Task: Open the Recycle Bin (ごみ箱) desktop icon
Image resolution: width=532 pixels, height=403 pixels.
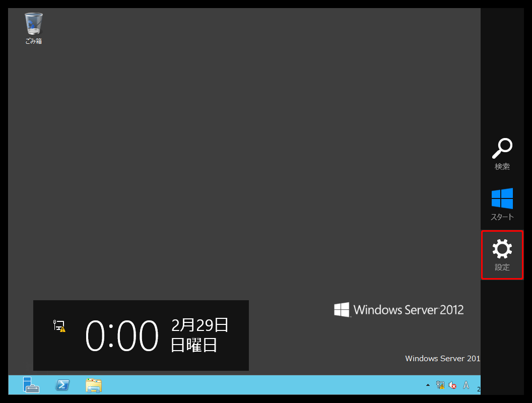Action: pyautogui.click(x=34, y=29)
